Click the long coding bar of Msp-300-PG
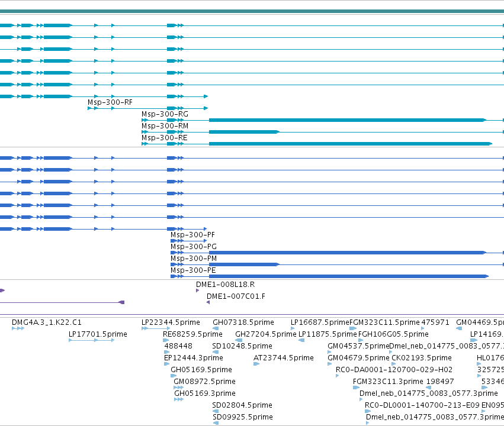This screenshot has width=504, height=426. [x=347, y=253]
